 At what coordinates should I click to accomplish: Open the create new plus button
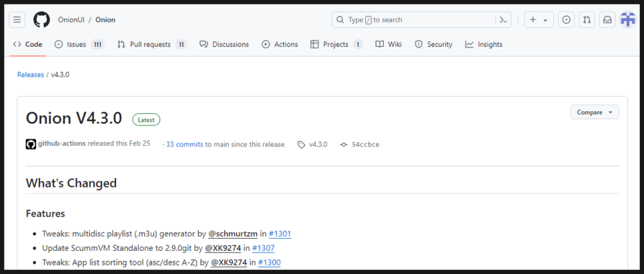point(539,20)
